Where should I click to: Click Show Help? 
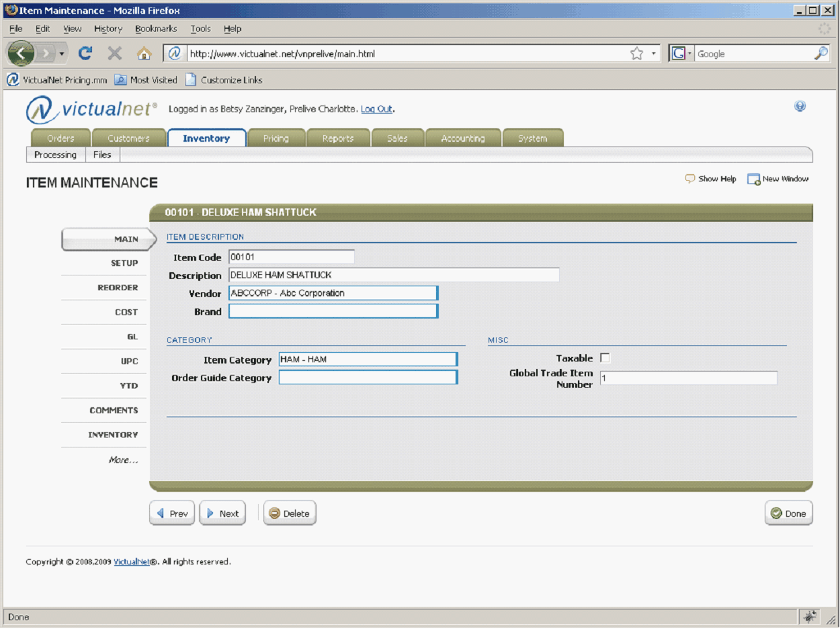(x=710, y=179)
